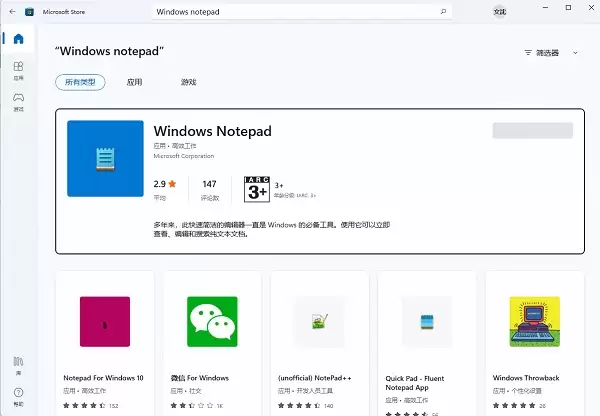Click the search magnifier icon
The image size is (600, 416).
pos(443,11)
